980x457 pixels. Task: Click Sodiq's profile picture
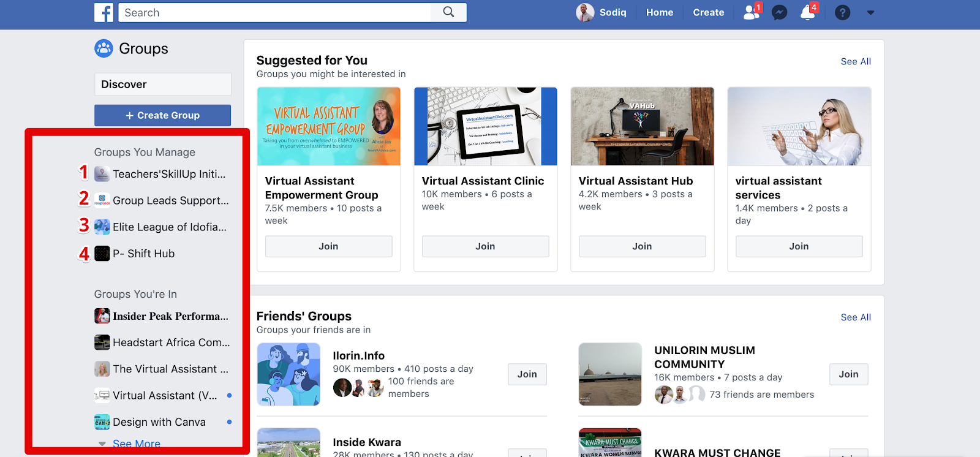point(585,12)
